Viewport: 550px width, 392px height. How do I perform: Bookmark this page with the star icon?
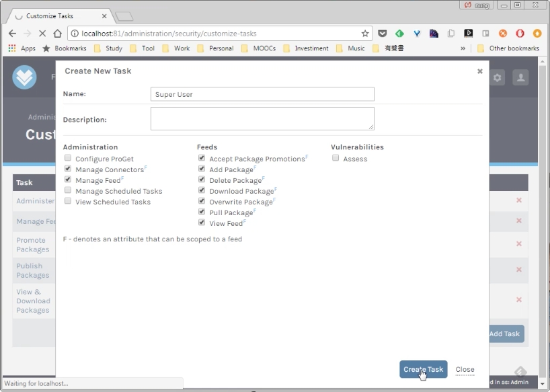click(365, 34)
